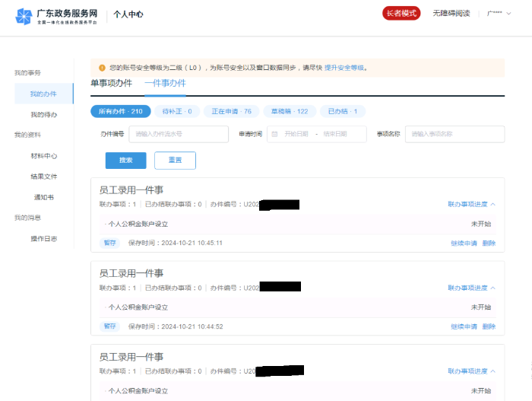Screen dimensions: 532x401
Task: Open 我的待办 in sidebar
Action: coord(44,115)
